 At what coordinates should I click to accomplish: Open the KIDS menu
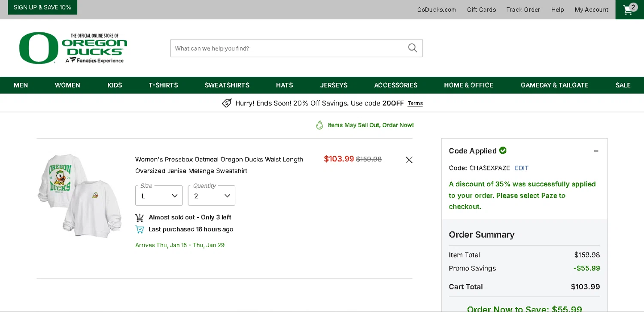coord(115,85)
